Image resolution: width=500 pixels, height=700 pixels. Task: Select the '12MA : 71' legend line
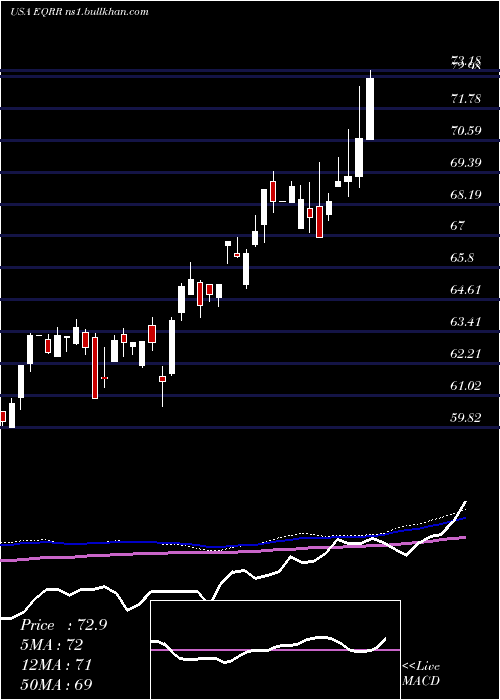coord(56,665)
